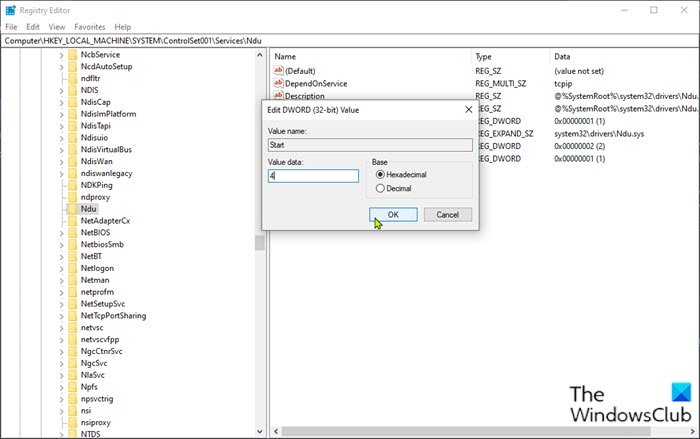The height and width of the screenshot is (439, 700).
Task: Click the ndiswanlegacy folder icon
Action: 73,173
